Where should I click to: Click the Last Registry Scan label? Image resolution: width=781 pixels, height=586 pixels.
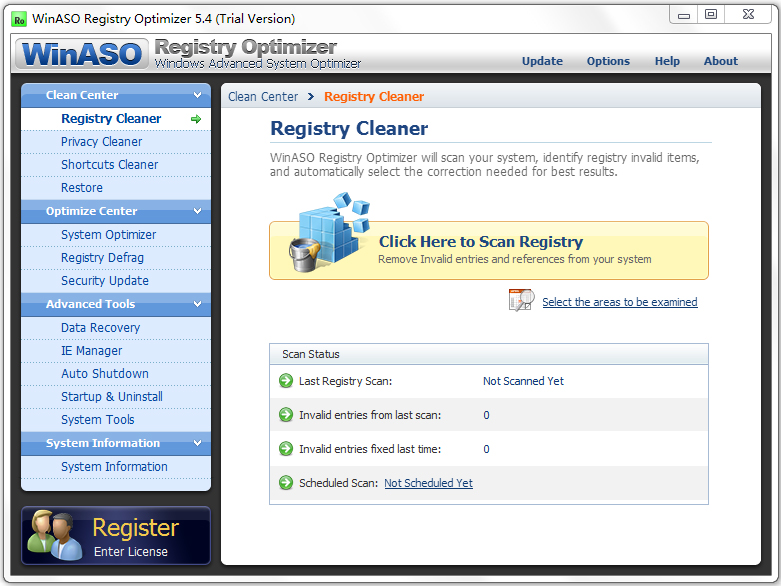(x=345, y=381)
